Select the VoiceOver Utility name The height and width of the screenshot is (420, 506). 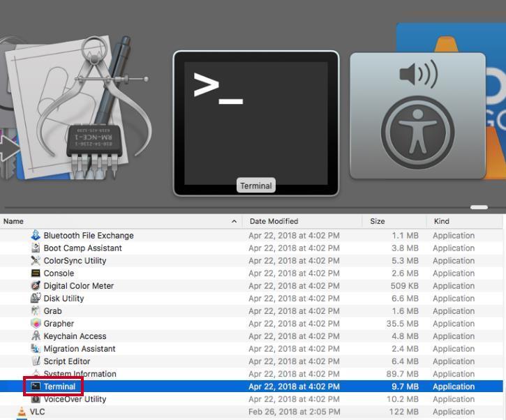click(75, 399)
